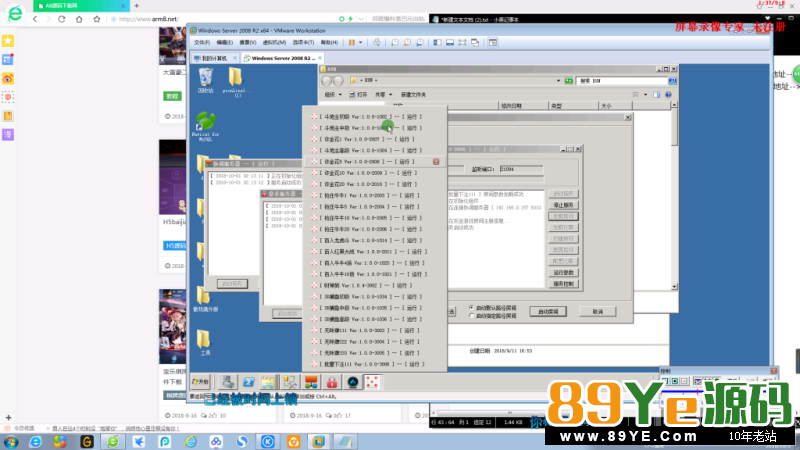Open the 查看(V) menu in VMware
Viewport: 800px width, 450px height.
[x=247, y=42]
